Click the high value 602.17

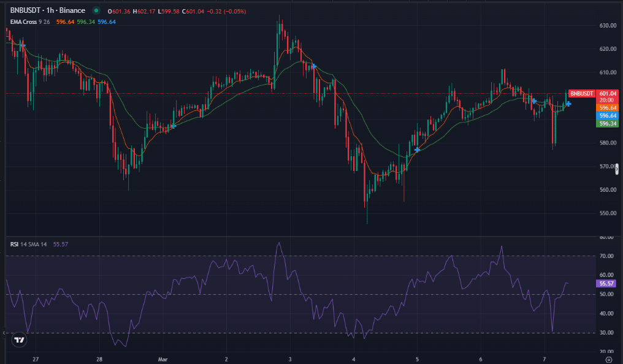pos(146,12)
